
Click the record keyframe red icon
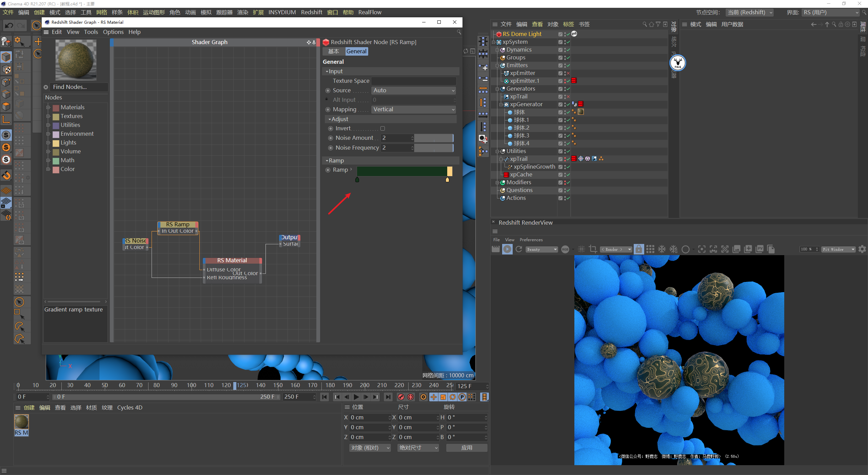click(401, 397)
